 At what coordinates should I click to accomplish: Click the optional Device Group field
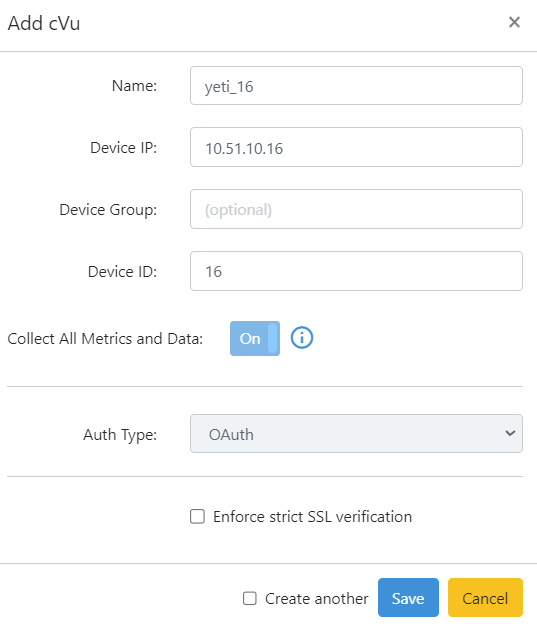tap(356, 209)
